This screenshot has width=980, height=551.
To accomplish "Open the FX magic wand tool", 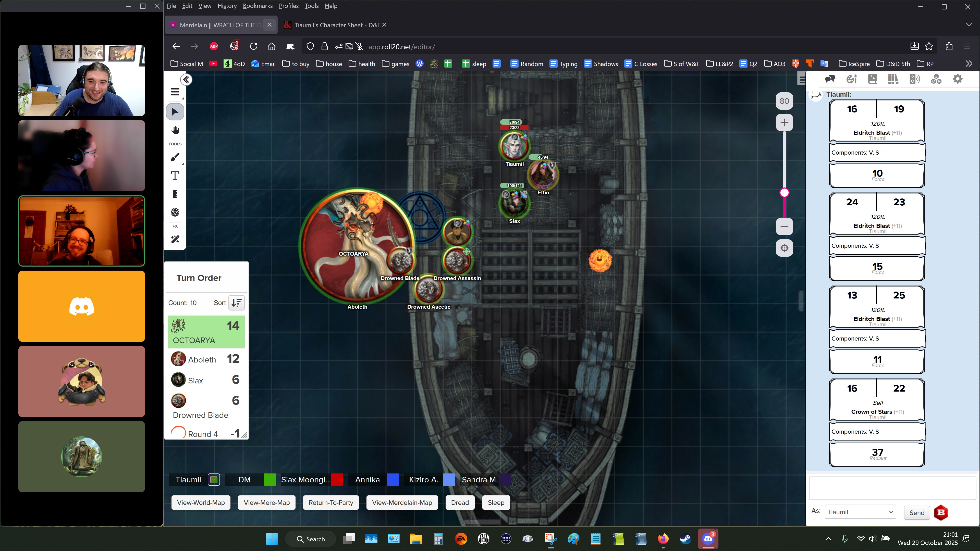I will pyautogui.click(x=175, y=239).
